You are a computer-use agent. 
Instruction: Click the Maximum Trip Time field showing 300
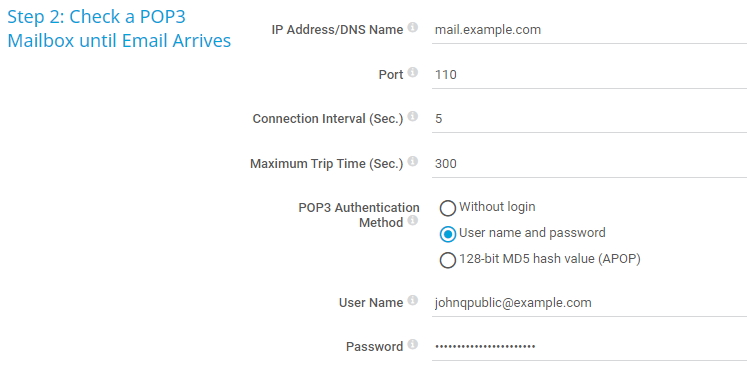pyautogui.click(x=589, y=164)
